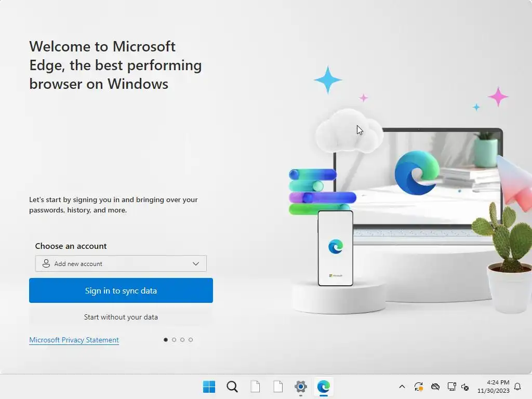This screenshot has height=399, width=532.
Task: Choose Start without your data
Action: (121, 317)
